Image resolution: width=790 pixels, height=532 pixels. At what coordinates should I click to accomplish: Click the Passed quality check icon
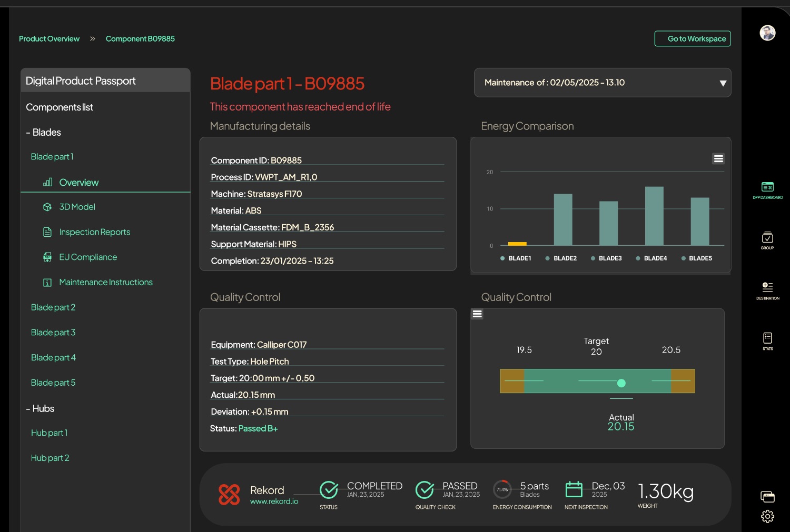coord(424,489)
